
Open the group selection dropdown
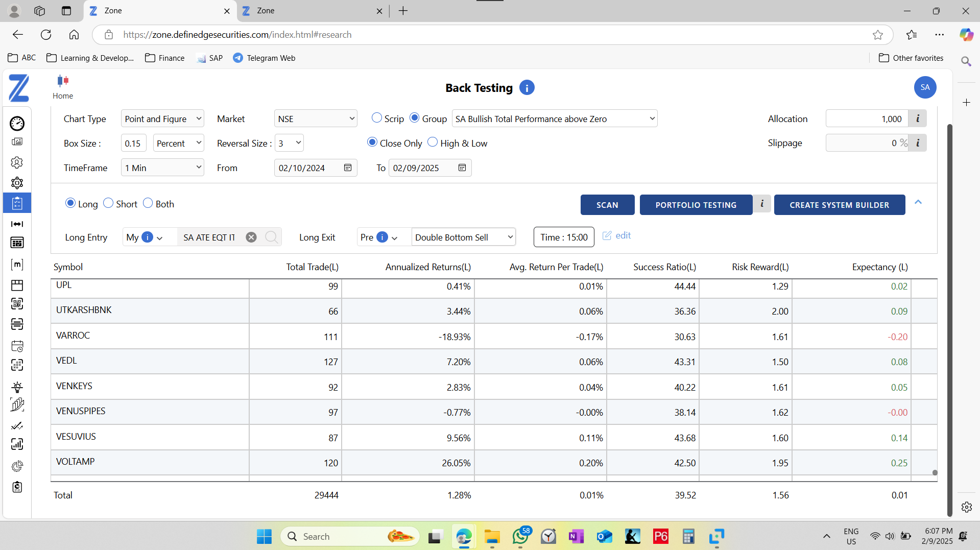pyautogui.click(x=555, y=118)
